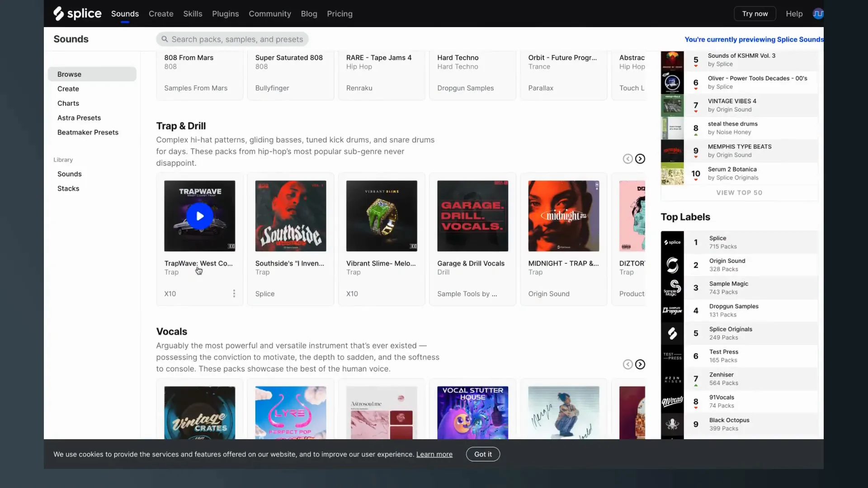The height and width of the screenshot is (488, 868).
Task: Go to previous Vocals packs
Action: (627, 364)
